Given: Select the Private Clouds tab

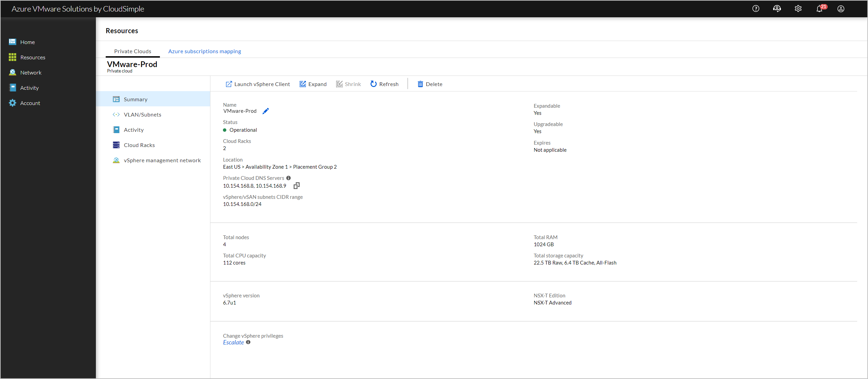Looking at the screenshot, I should click(132, 51).
